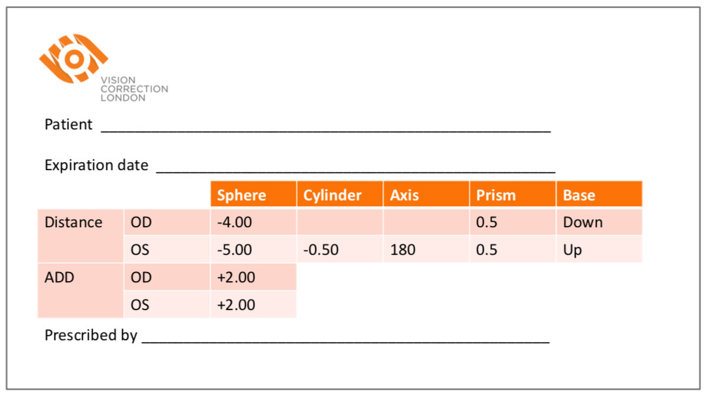Click the Up base cell
Screen dimensions: 707x396
(x=599, y=249)
